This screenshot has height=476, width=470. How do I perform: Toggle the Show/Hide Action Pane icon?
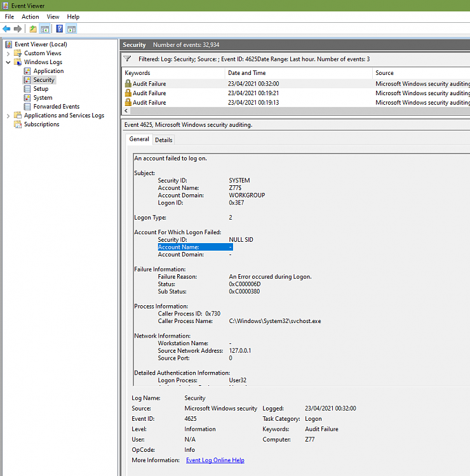[72, 29]
